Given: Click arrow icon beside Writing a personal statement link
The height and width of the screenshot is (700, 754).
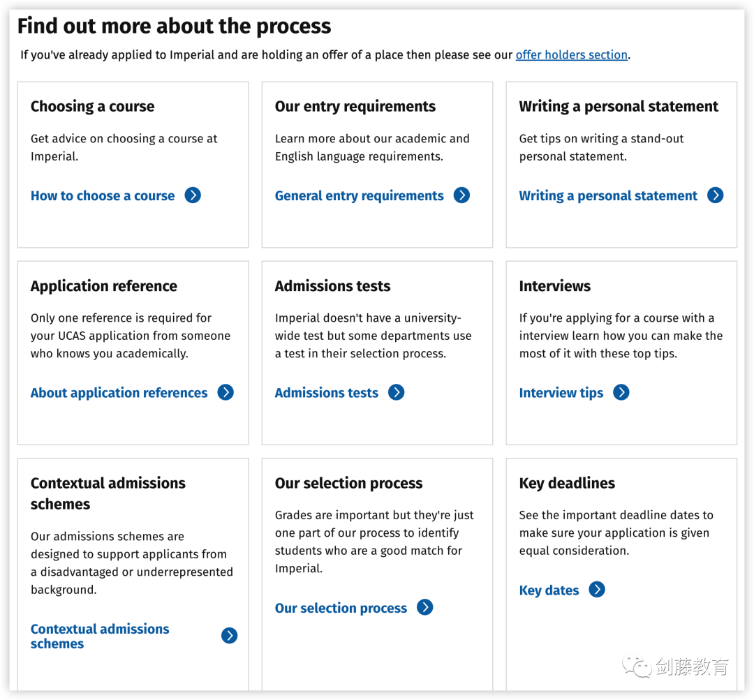Looking at the screenshot, I should tap(716, 195).
